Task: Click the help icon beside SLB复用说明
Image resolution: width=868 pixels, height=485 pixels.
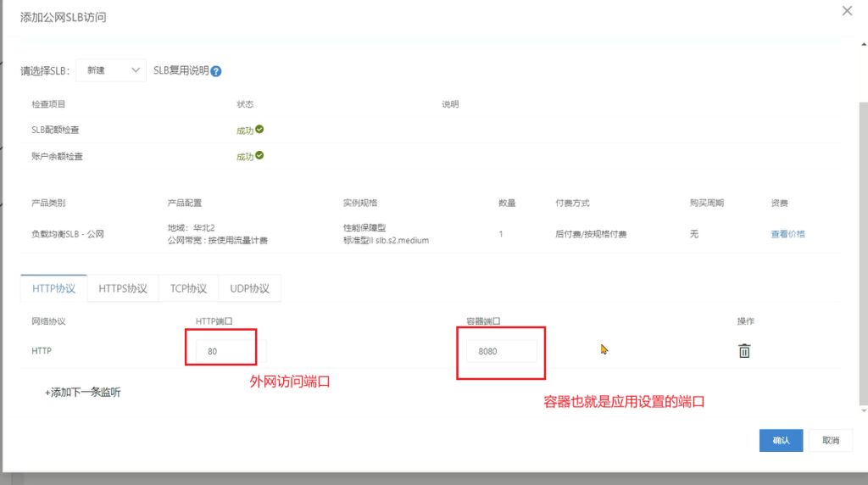Action: (x=216, y=71)
